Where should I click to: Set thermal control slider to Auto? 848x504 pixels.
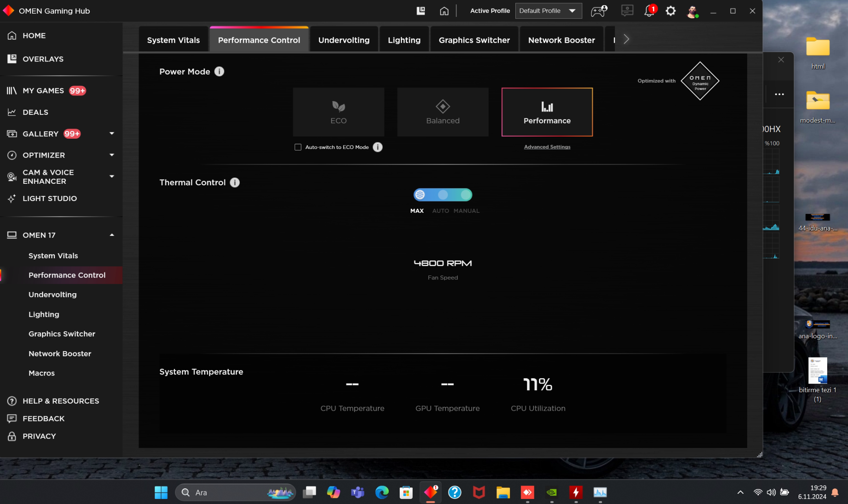pos(443,195)
